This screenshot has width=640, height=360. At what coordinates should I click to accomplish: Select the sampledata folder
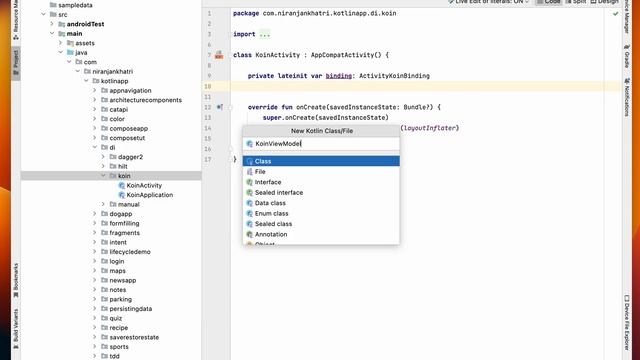coord(75,5)
